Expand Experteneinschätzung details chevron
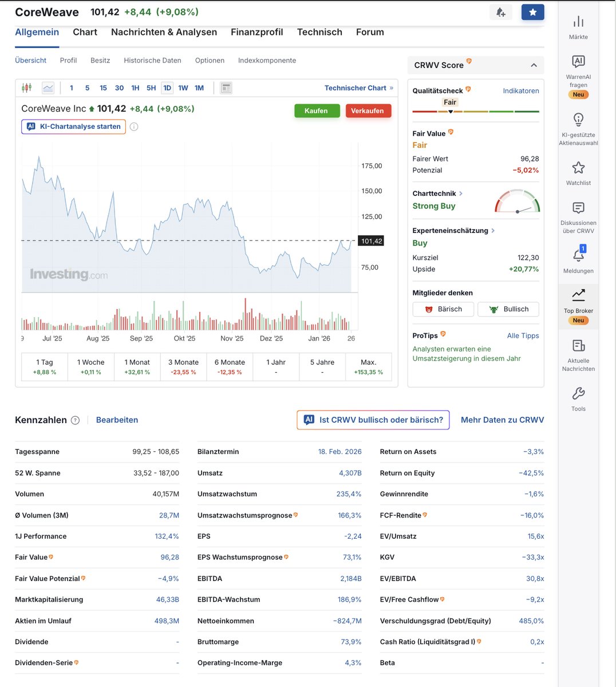 point(493,231)
